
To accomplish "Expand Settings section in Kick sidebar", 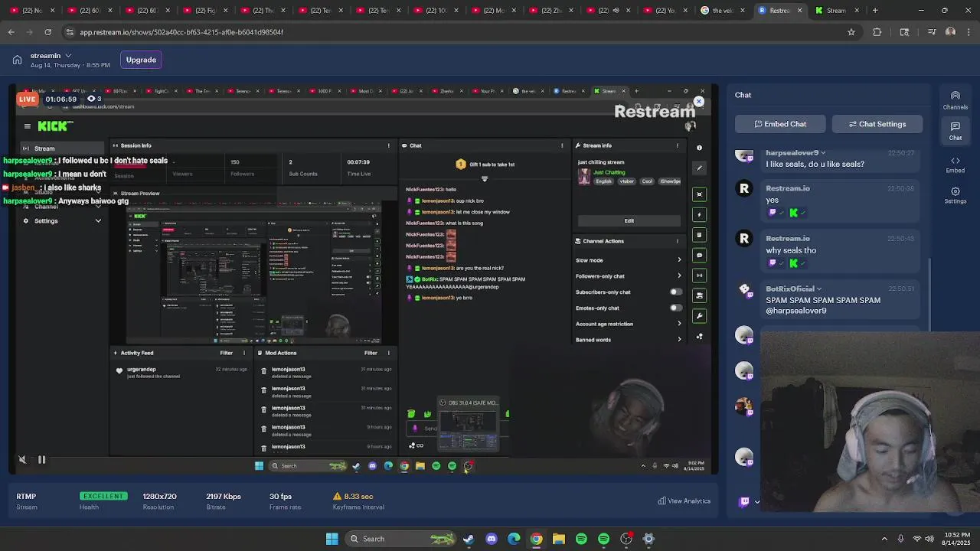I will 98,221.
